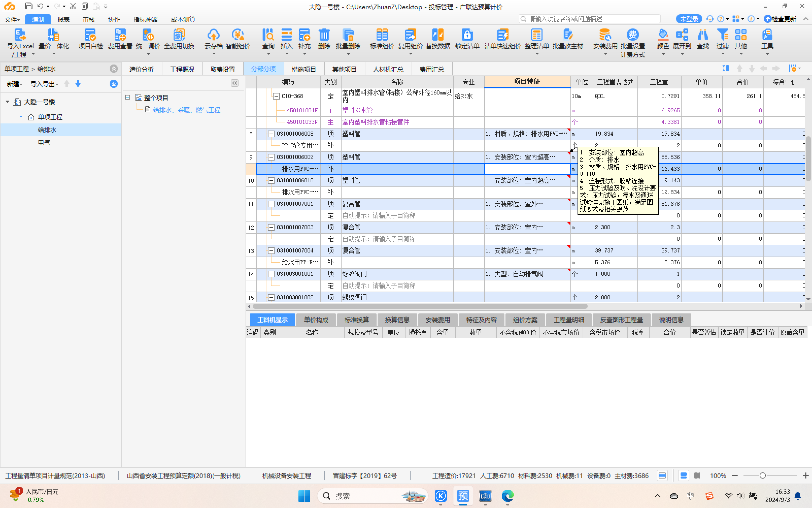Open the 文件 menu
The width and height of the screenshot is (812, 508).
[x=12, y=20]
